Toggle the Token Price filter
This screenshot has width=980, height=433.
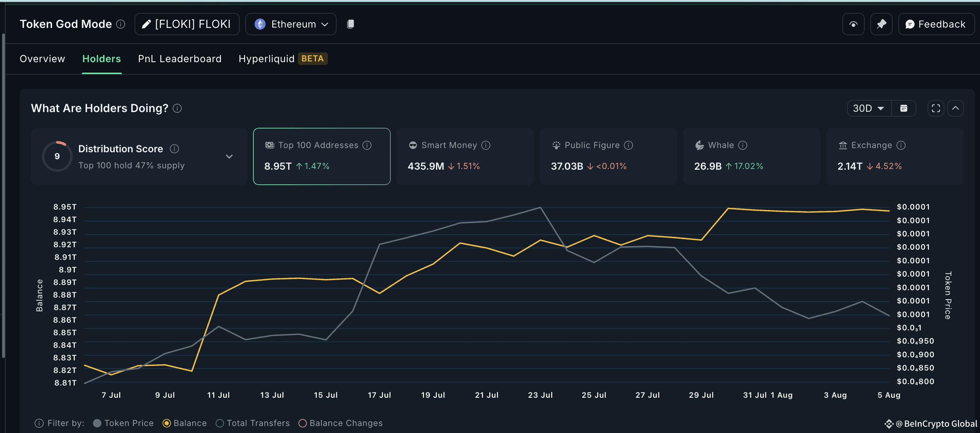coord(123,423)
